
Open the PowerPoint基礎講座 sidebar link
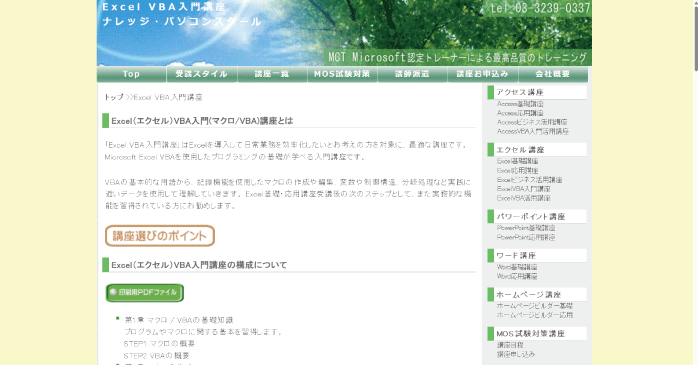(526, 228)
